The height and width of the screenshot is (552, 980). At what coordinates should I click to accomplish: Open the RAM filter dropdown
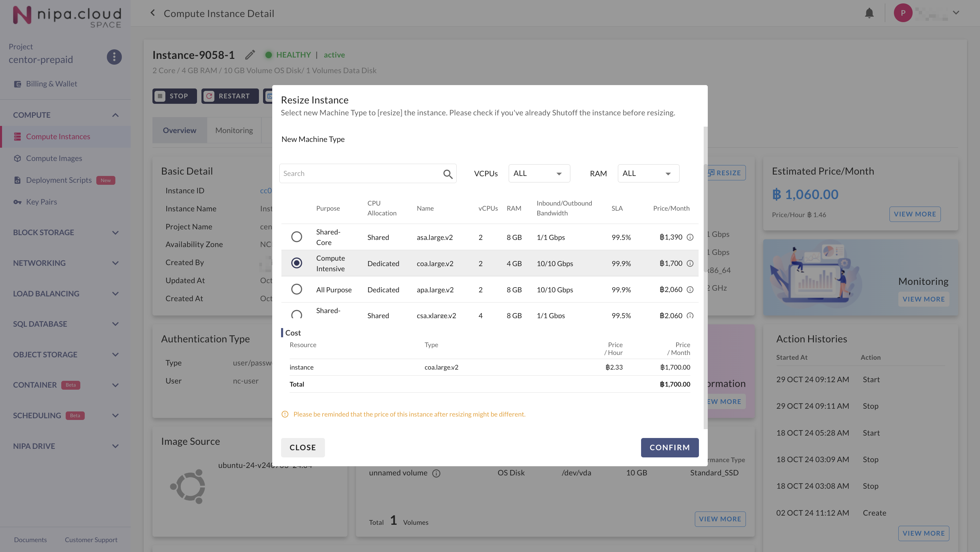click(x=648, y=174)
